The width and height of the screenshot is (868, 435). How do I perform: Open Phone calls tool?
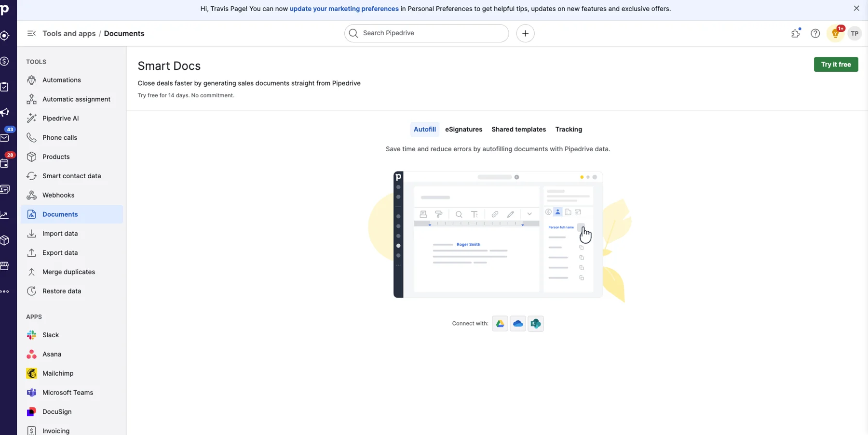(72, 138)
